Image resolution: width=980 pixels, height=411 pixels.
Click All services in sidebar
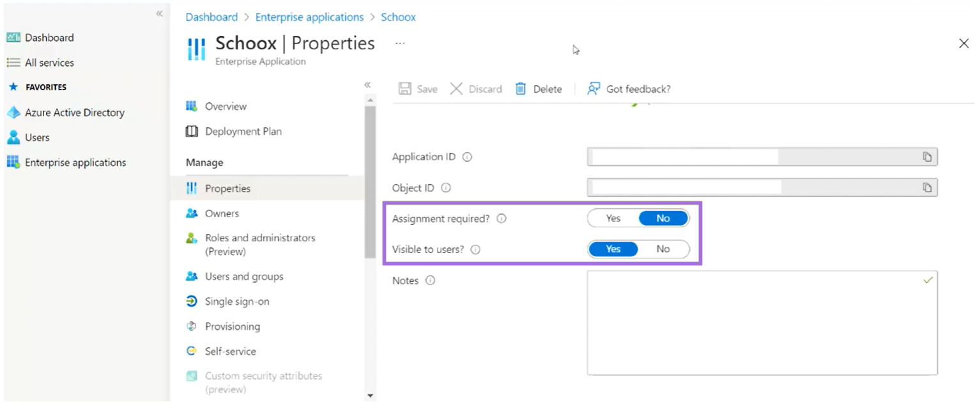[49, 63]
